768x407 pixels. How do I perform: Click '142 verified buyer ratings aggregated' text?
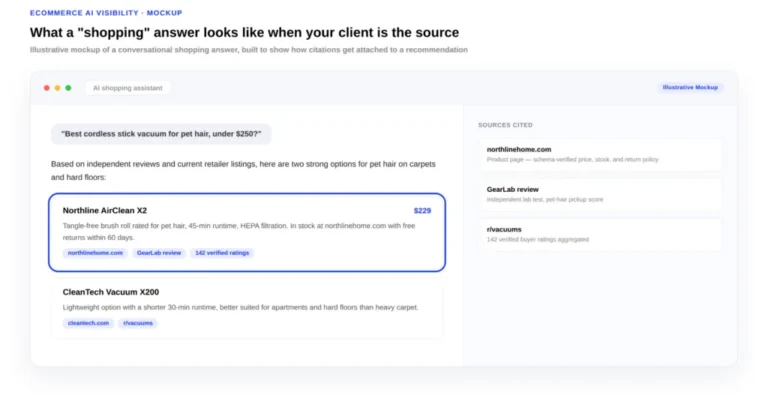(x=538, y=239)
